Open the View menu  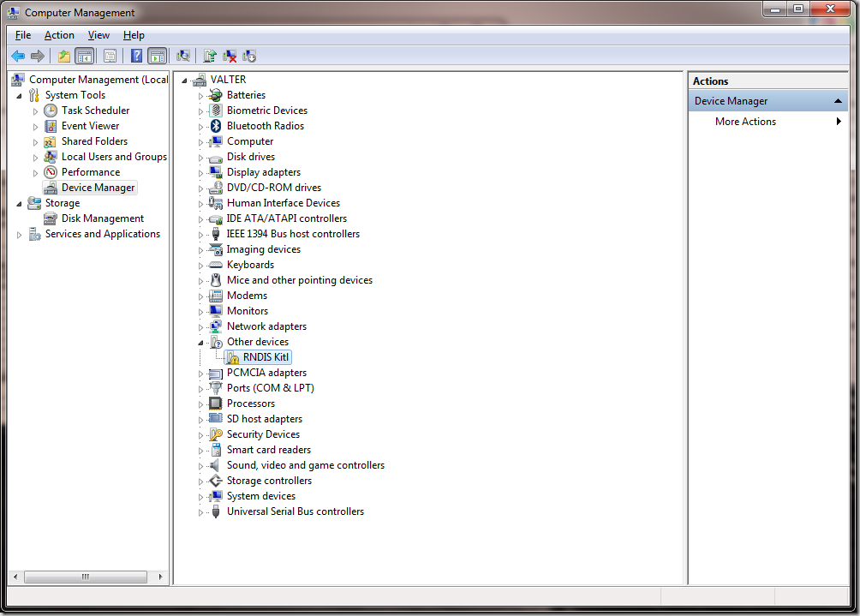click(x=99, y=35)
